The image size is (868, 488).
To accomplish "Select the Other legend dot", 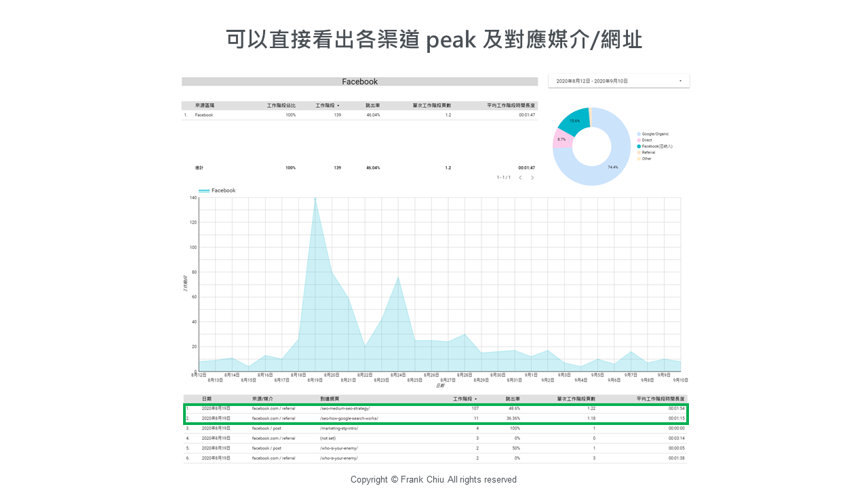I will 639,159.
